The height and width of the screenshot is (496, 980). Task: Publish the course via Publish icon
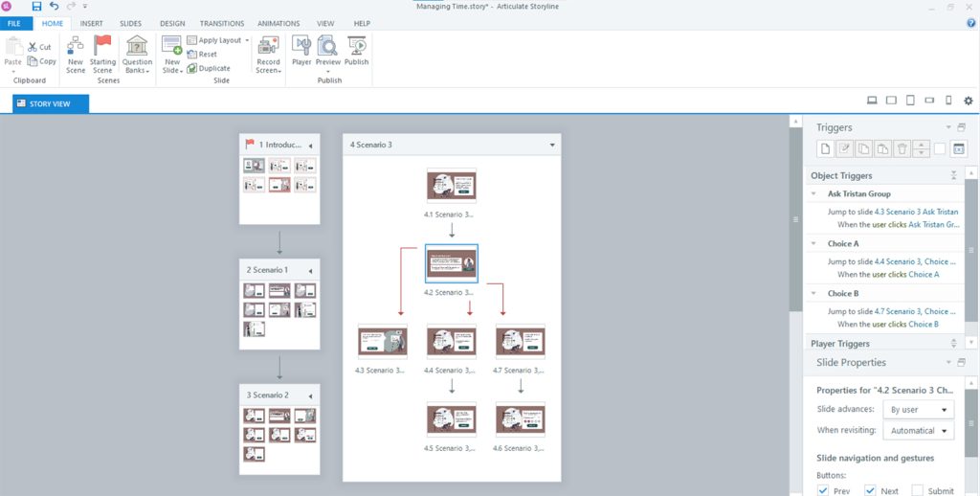357,47
